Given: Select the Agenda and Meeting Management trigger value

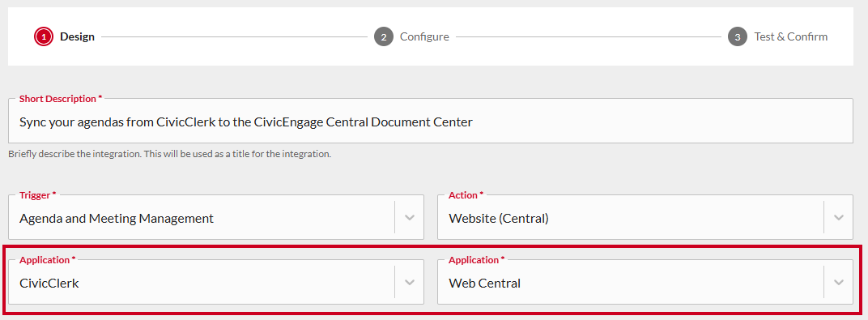Looking at the screenshot, I should tap(117, 219).
